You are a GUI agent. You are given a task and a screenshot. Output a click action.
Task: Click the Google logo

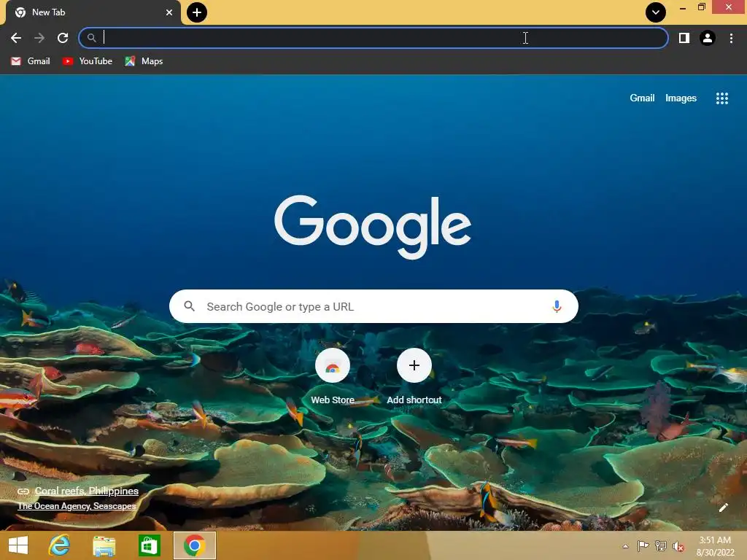tap(373, 227)
